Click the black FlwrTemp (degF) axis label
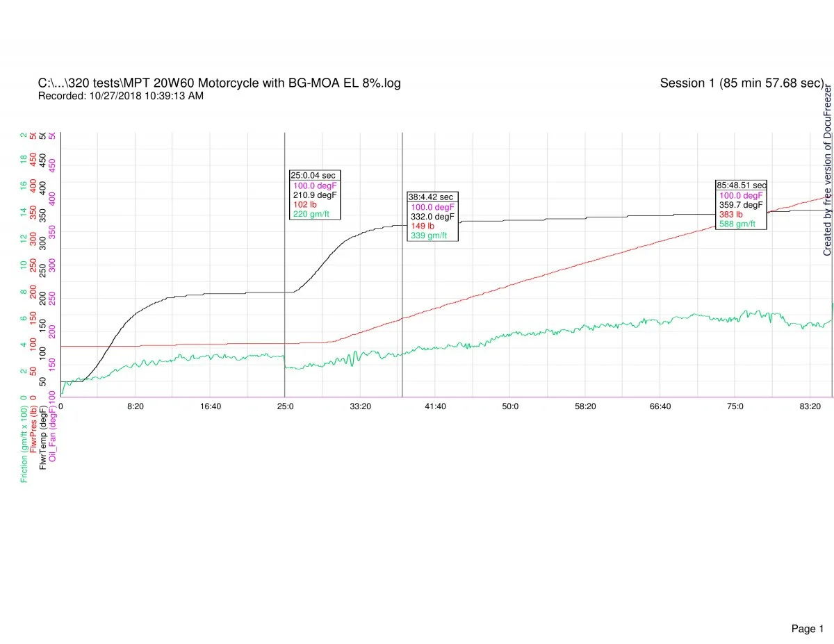This screenshot has height=644, width=834. (44, 436)
